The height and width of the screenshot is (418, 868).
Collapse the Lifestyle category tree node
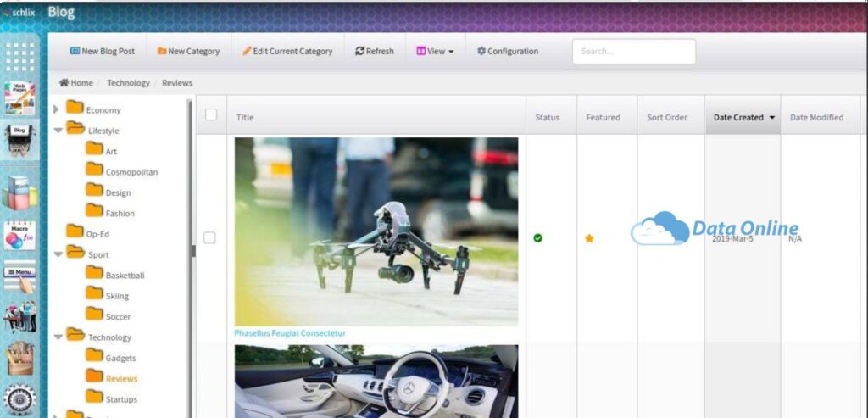click(58, 131)
